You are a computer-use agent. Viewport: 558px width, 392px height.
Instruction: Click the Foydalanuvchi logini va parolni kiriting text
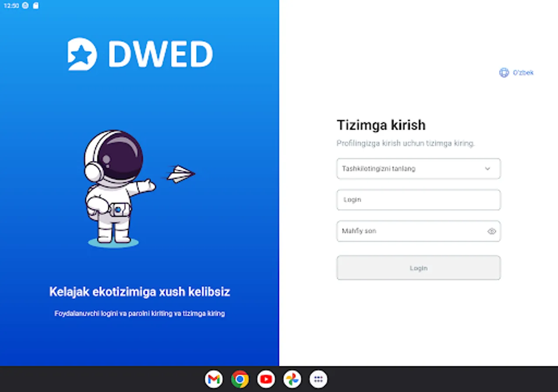(139, 314)
